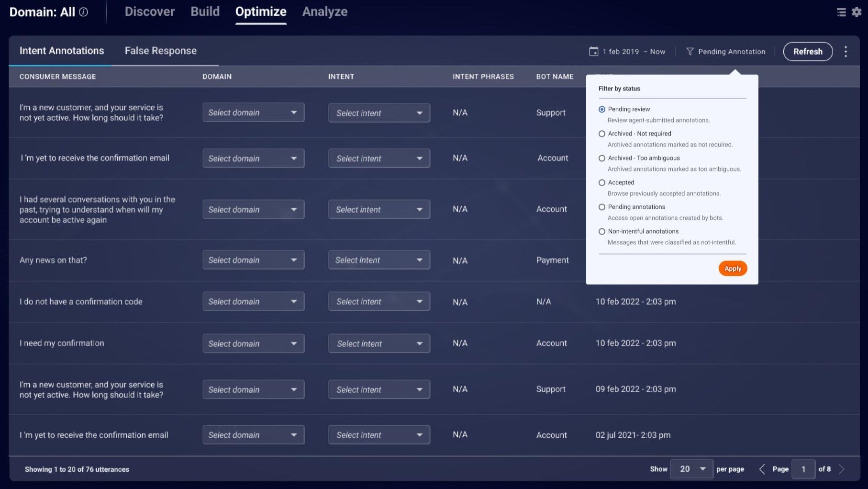Image resolution: width=868 pixels, height=489 pixels.
Task: Click message 'I do not have a confirmation code'
Action: [81, 302]
